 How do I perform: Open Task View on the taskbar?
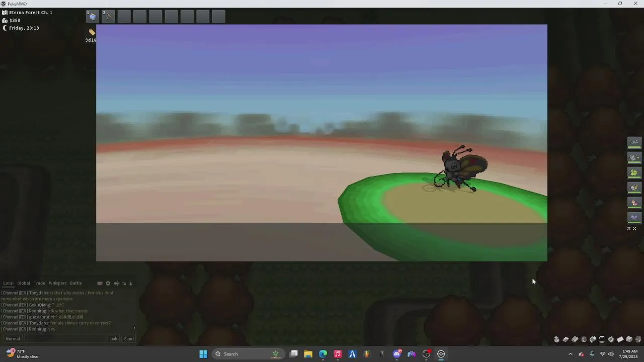point(294,354)
